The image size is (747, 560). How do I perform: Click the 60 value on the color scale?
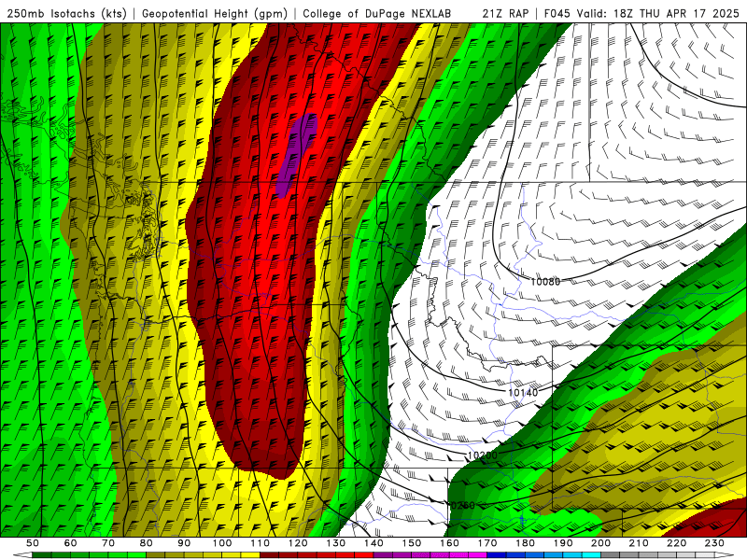coord(71,543)
